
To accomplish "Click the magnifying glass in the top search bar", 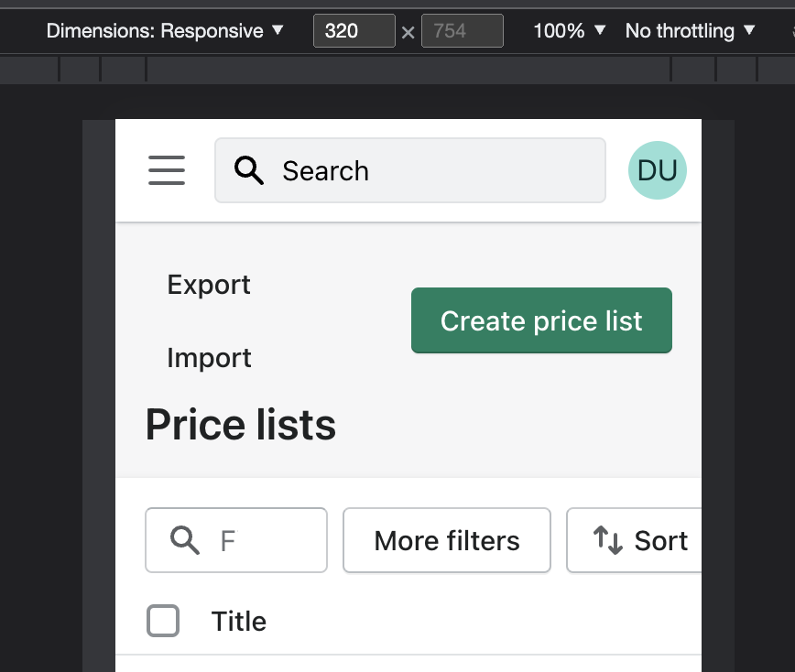I will point(247,170).
